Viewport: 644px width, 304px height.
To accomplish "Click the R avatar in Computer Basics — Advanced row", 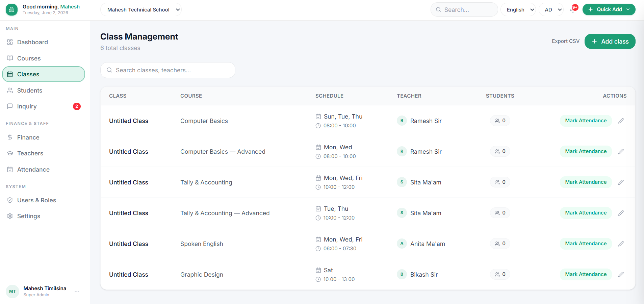I will (x=402, y=151).
